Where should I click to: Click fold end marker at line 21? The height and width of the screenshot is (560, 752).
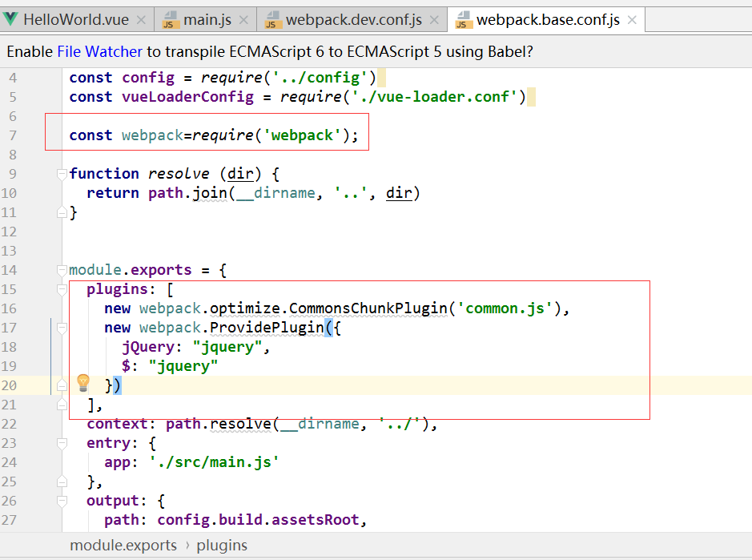pyautogui.click(x=62, y=405)
